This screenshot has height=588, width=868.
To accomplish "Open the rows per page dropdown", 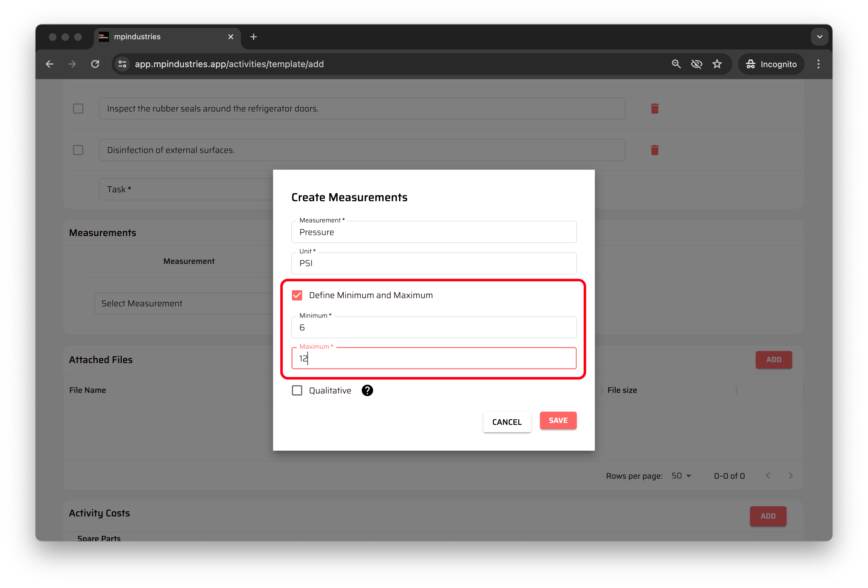I will 681,476.
